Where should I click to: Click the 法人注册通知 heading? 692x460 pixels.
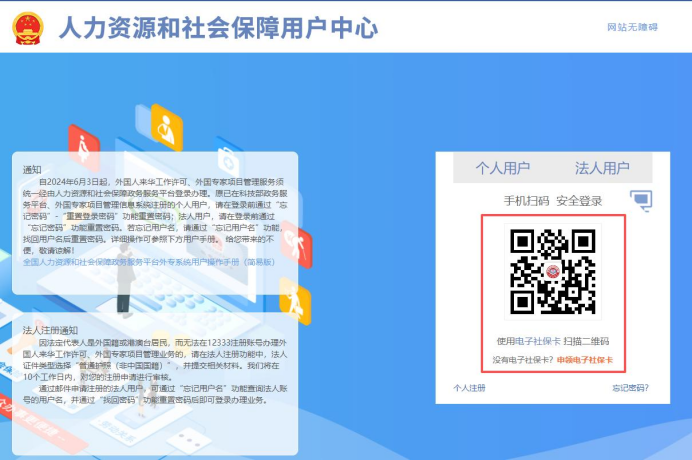[50, 330]
